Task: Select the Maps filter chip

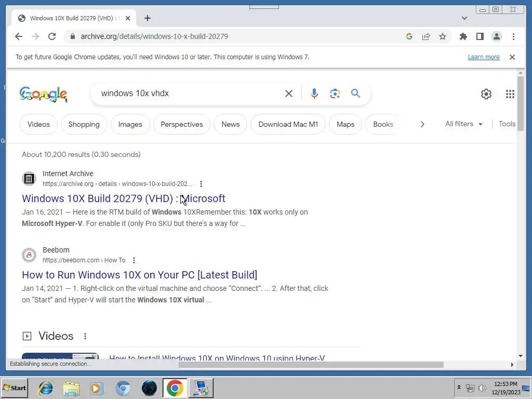Action: pyautogui.click(x=345, y=124)
